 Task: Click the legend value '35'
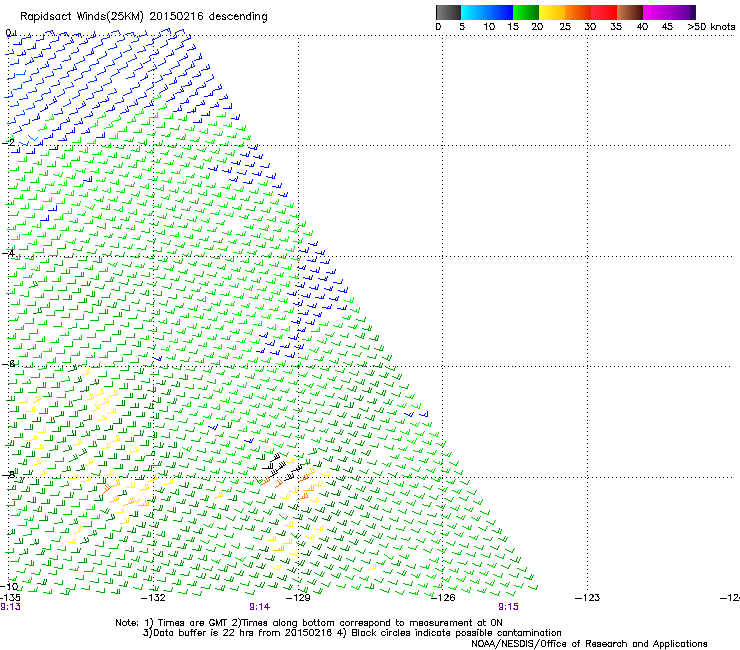[616, 27]
